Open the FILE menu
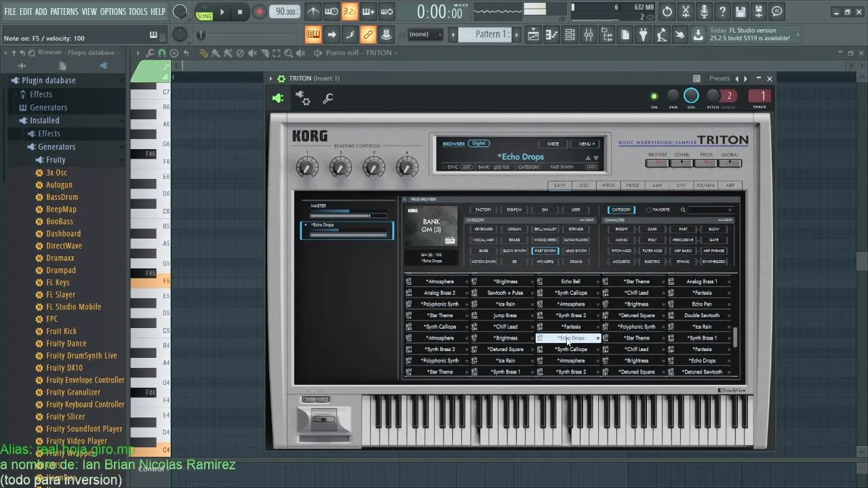 10,12
